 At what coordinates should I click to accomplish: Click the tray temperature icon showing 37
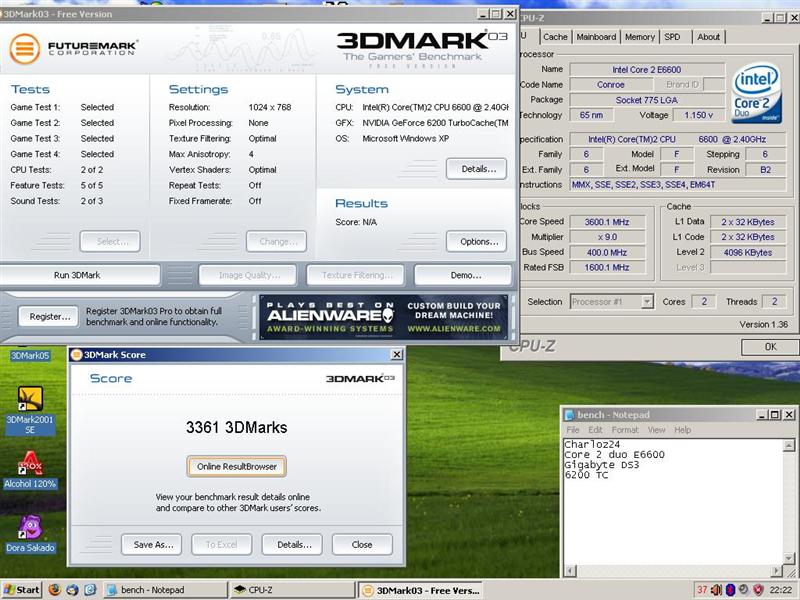tap(702, 590)
